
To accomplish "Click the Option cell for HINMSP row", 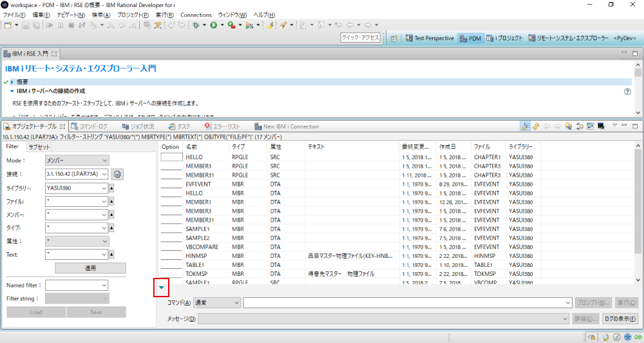I will click(171, 256).
